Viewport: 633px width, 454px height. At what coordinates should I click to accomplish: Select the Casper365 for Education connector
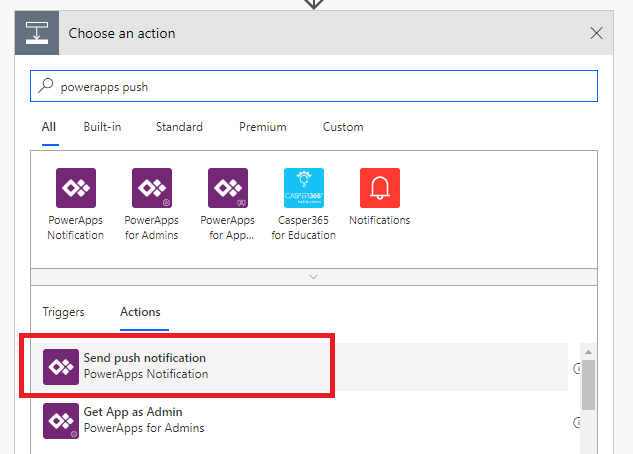tap(304, 188)
